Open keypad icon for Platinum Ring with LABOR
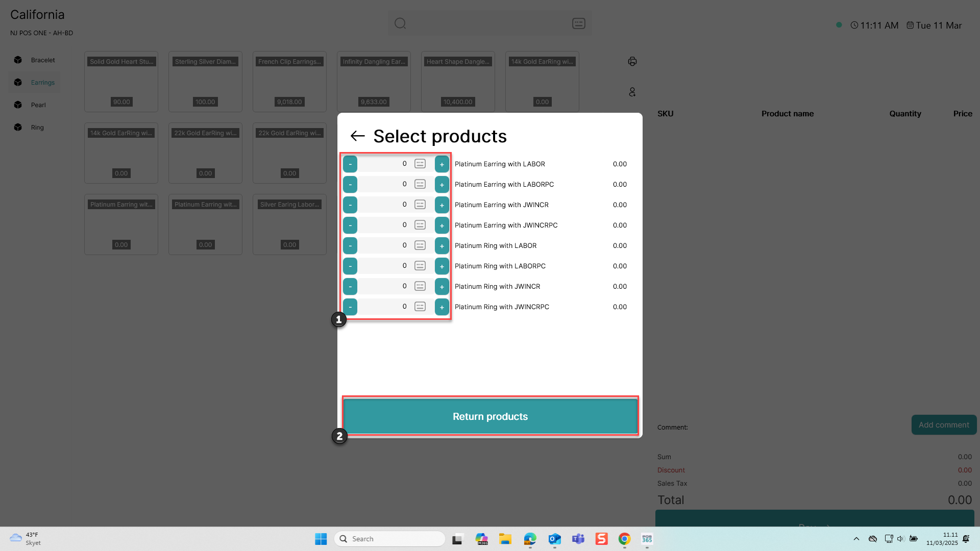The width and height of the screenshot is (980, 551). (x=420, y=245)
